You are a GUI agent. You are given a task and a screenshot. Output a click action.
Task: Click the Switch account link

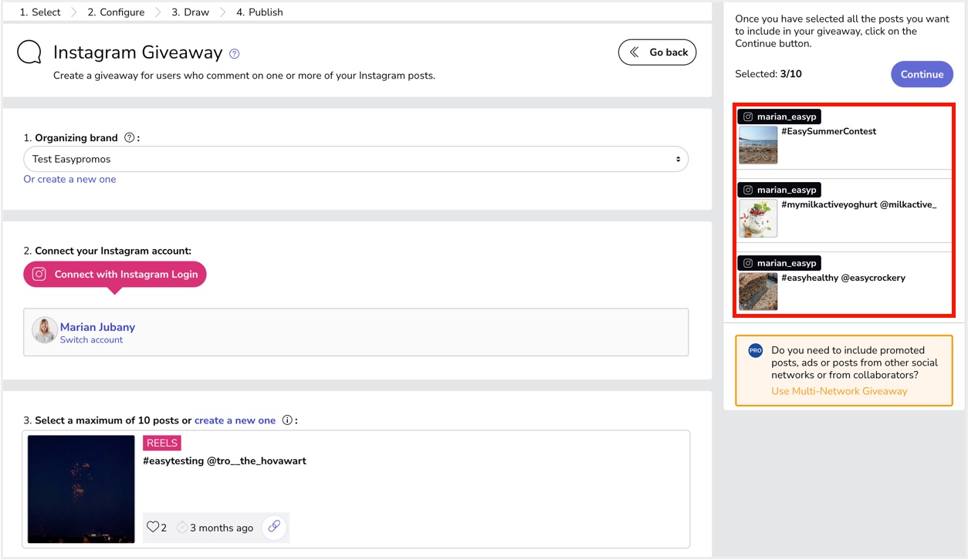tap(91, 340)
